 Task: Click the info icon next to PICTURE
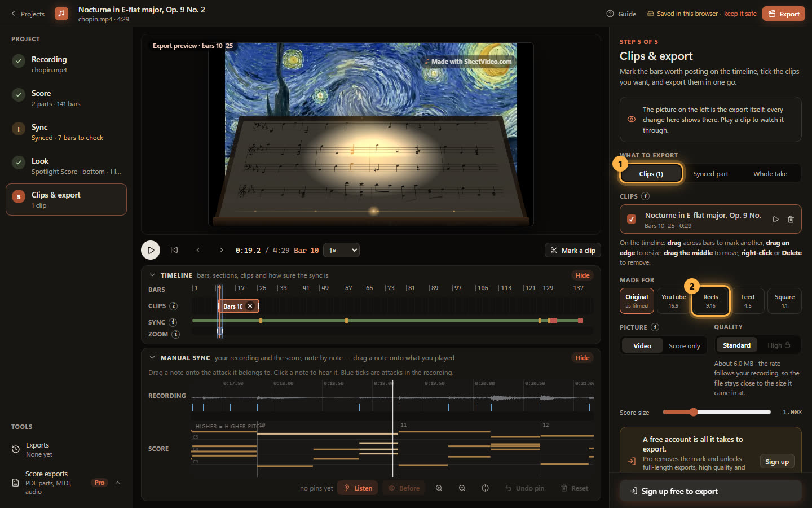click(x=655, y=327)
